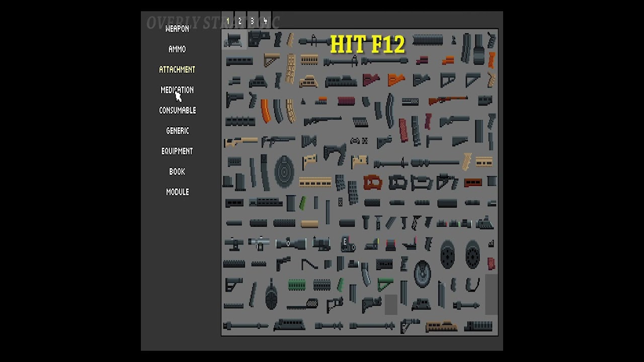The height and width of the screenshot is (362, 644).
Task: Pick the orange pistol grip
Action: (492, 60)
